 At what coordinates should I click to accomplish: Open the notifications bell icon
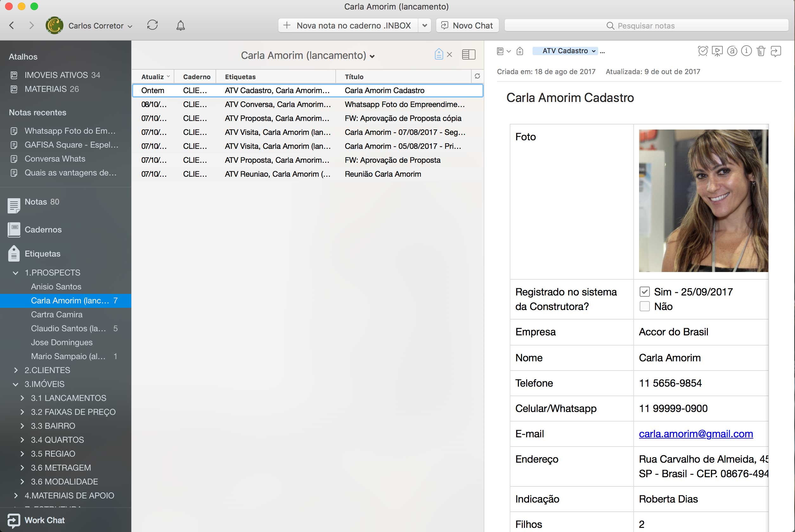[180, 25]
